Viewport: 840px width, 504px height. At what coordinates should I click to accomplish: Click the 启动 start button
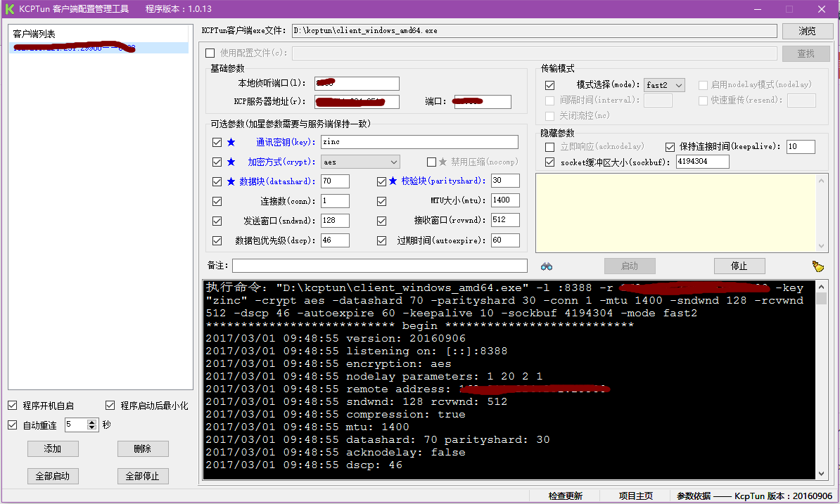pyautogui.click(x=630, y=266)
